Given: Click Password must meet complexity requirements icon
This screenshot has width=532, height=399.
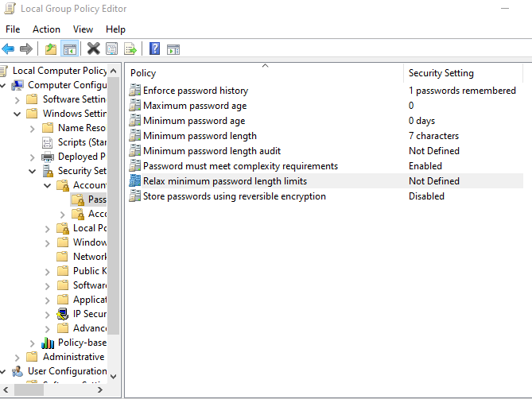Looking at the screenshot, I should click(x=134, y=166).
